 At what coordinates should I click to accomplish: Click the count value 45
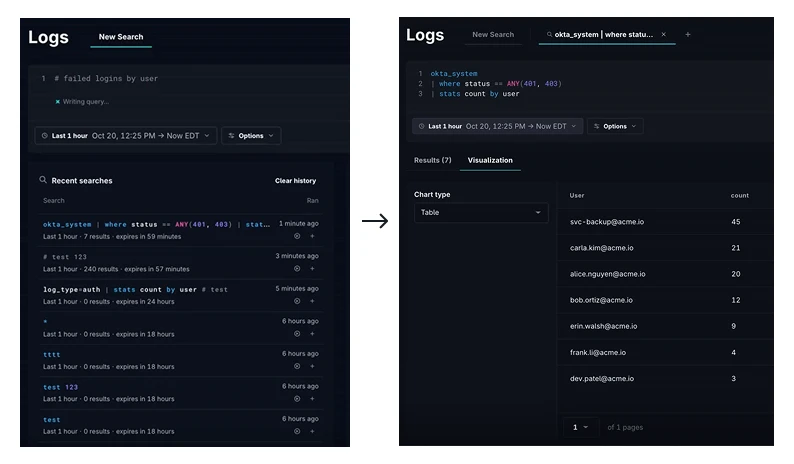736,222
